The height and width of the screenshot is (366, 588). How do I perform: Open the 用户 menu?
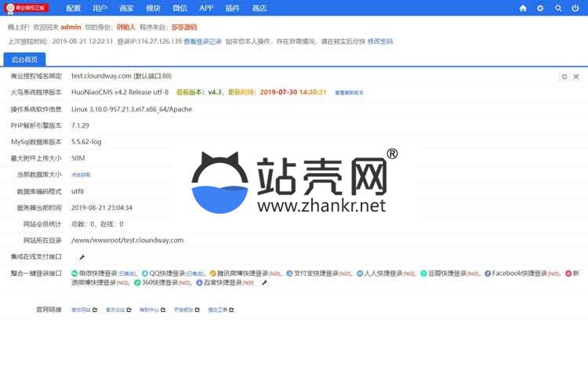coord(100,8)
